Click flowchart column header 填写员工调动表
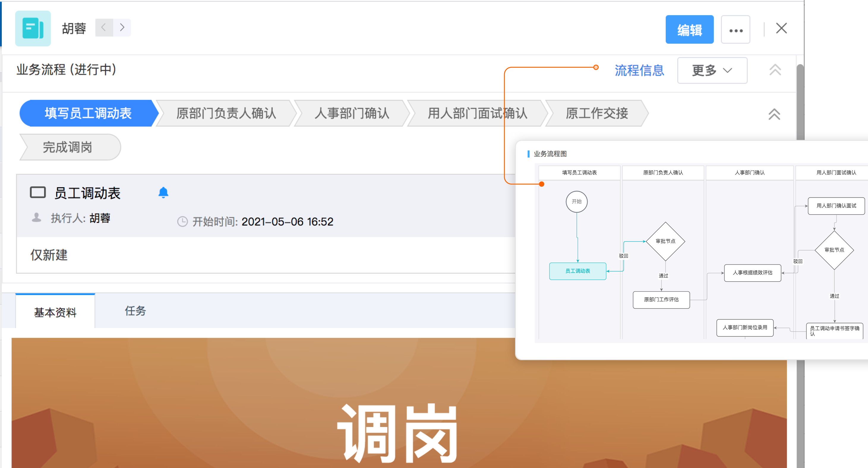 tap(579, 173)
